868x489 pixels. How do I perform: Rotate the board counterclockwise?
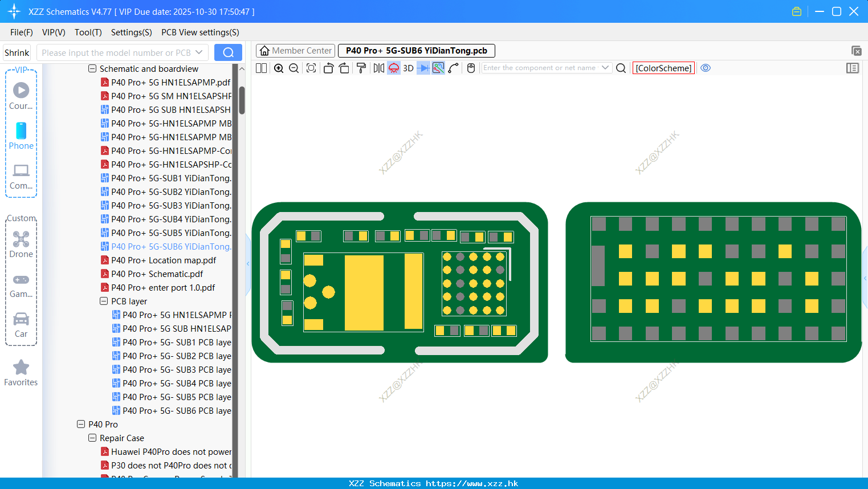click(x=328, y=68)
